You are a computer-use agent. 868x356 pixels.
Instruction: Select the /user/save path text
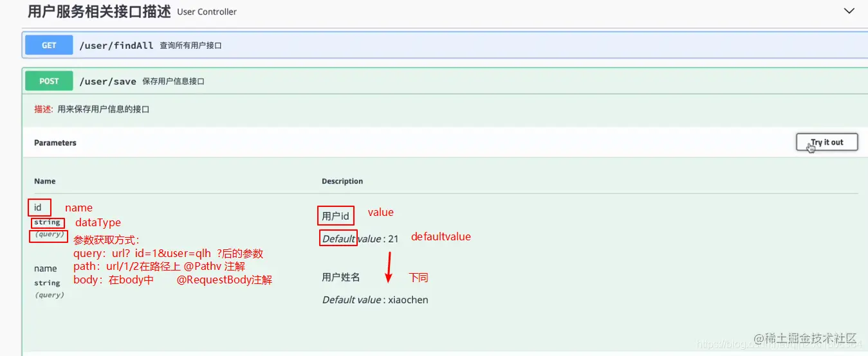point(107,82)
